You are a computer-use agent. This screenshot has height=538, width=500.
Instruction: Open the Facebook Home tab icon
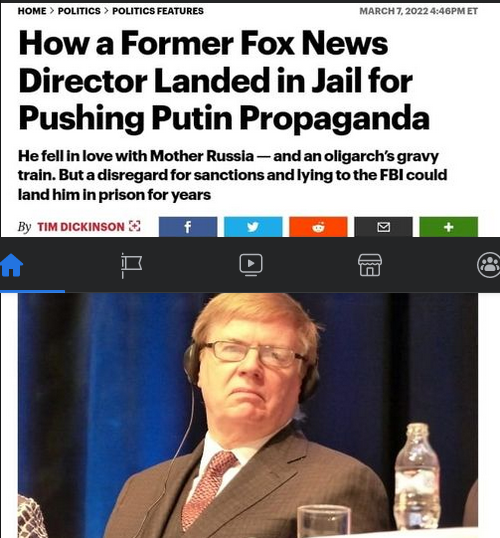click(12, 265)
